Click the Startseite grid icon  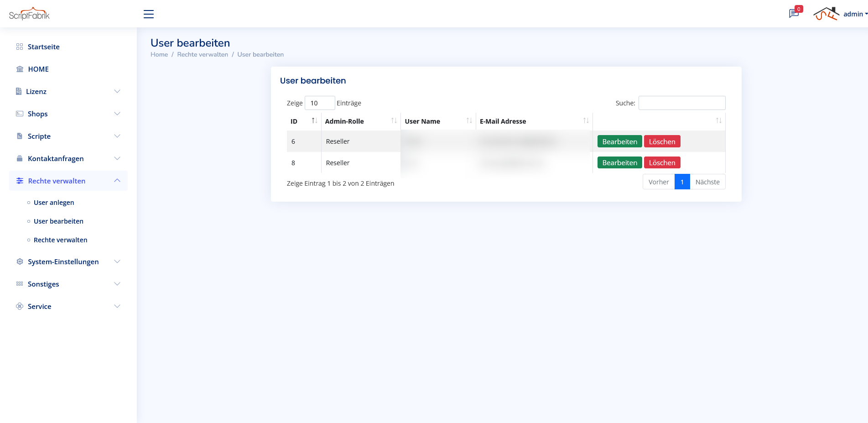click(x=20, y=47)
